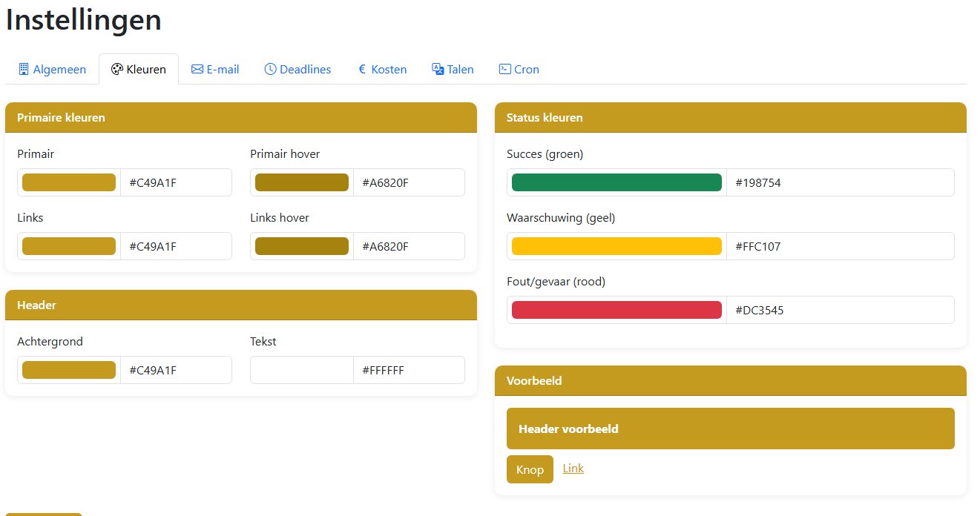Image resolution: width=980 pixels, height=516 pixels.
Task: Open the Primair color picker swatch
Action: coord(69,182)
